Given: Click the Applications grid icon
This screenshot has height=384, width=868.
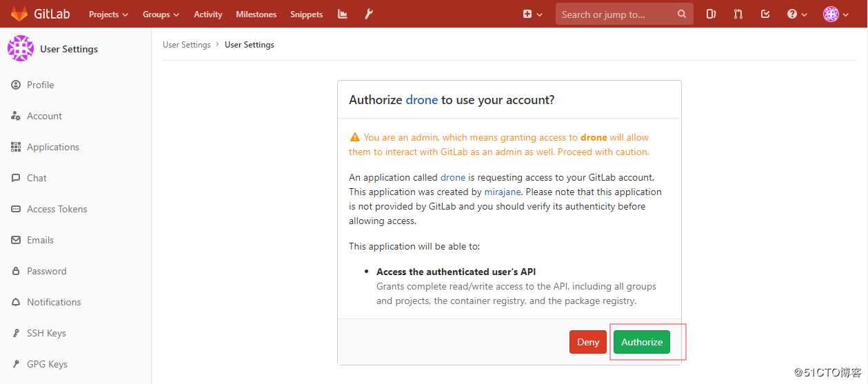Looking at the screenshot, I should pos(16,147).
